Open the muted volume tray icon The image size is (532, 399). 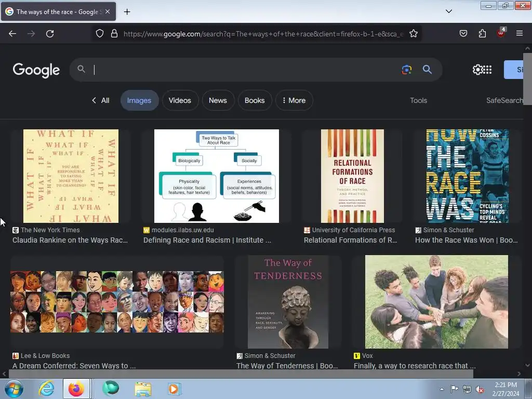[x=480, y=390]
